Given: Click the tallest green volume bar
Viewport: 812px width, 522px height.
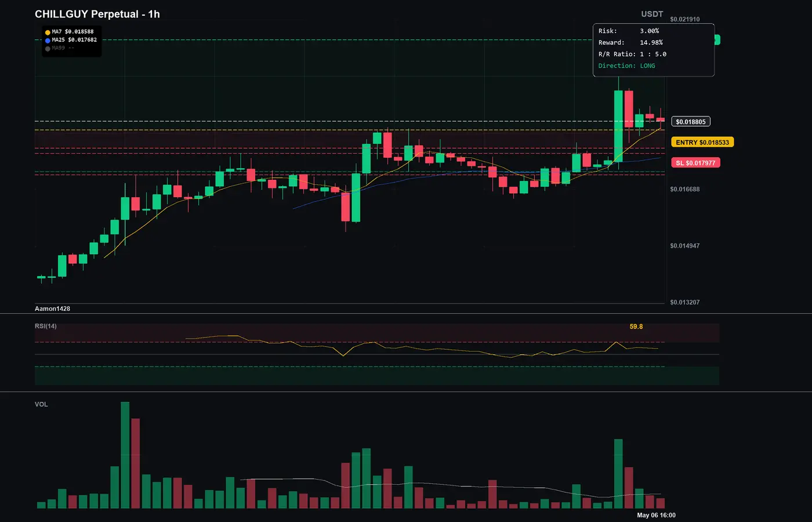Looking at the screenshot, I should (125, 455).
